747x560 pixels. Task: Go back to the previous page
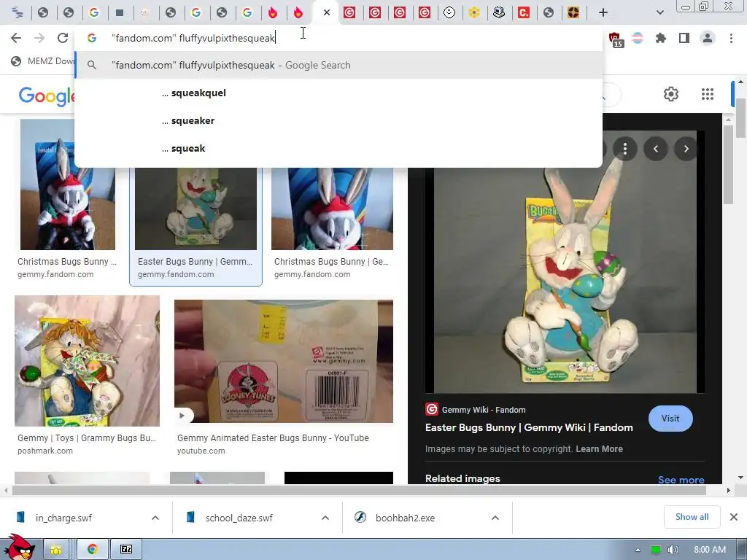[16, 38]
